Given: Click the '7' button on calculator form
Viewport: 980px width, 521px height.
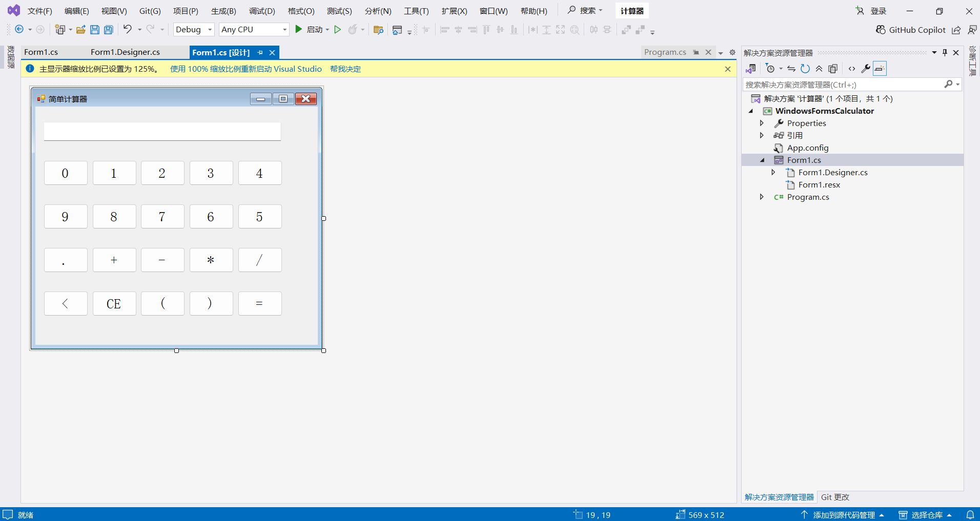Looking at the screenshot, I should pos(162,217).
